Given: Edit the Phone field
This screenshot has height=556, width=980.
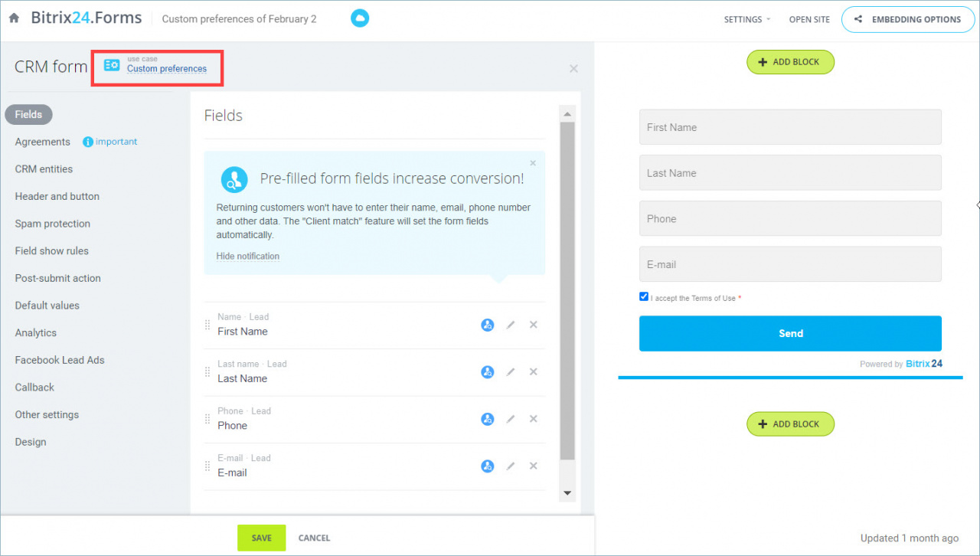Looking at the screenshot, I should (x=511, y=419).
